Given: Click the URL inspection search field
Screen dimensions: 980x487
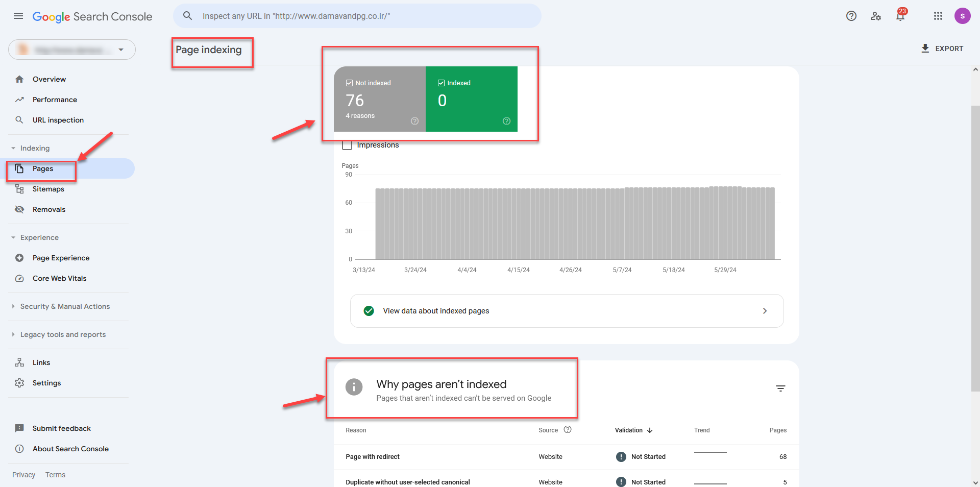Looking at the screenshot, I should click(x=357, y=16).
